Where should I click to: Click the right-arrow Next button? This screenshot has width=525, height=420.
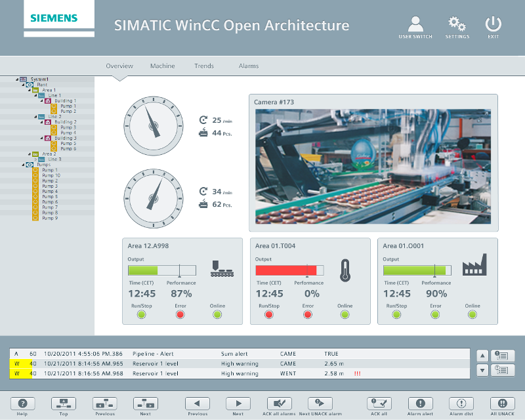coord(238,404)
